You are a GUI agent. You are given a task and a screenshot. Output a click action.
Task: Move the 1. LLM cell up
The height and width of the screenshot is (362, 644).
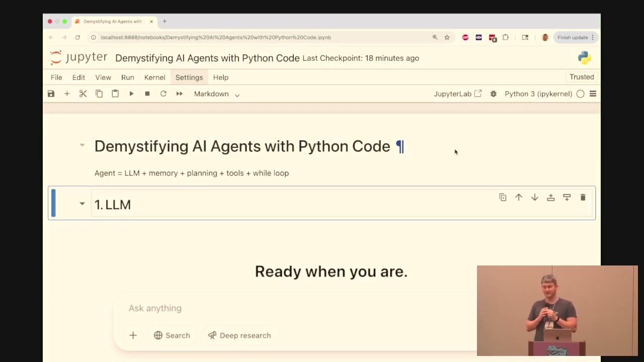click(519, 198)
